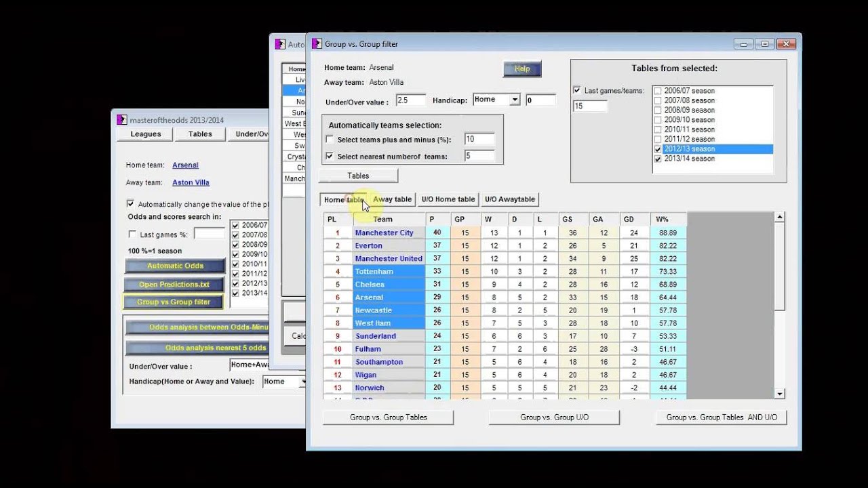This screenshot has height=488, width=868.
Task: Toggle the Last games/teams checkbox
Action: [x=577, y=90]
